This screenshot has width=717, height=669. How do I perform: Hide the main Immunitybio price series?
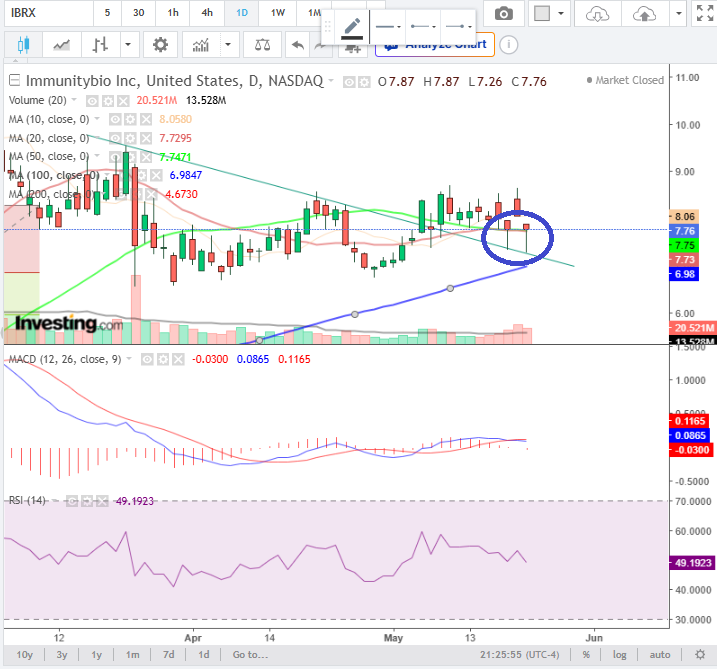coord(349,82)
